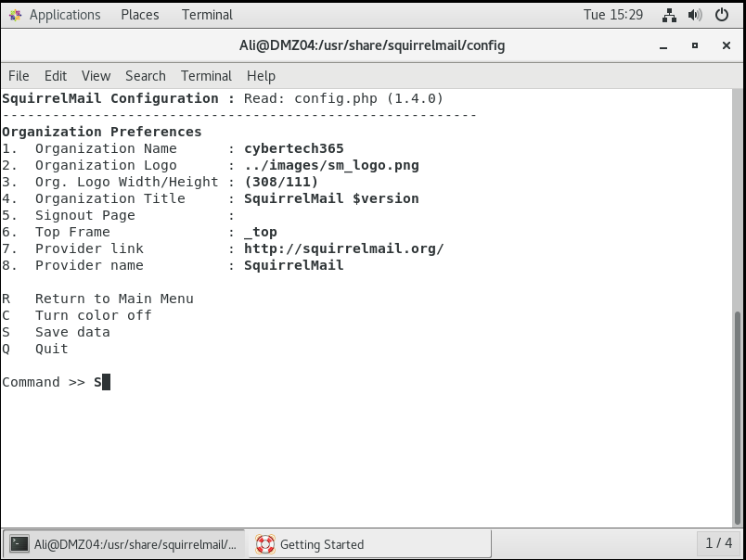Switch to the Getting Started taskbar window
The height and width of the screenshot is (560, 746).
tap(369, 544)
